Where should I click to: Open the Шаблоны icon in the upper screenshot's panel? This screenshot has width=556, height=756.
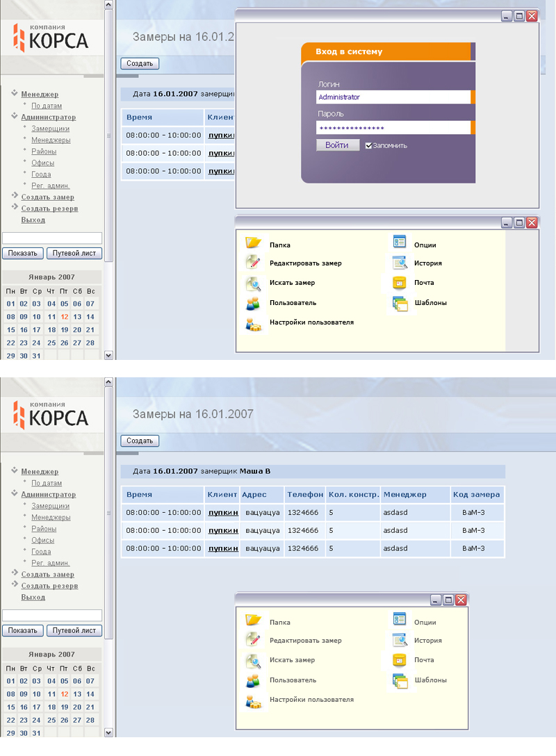pos(400,304)
